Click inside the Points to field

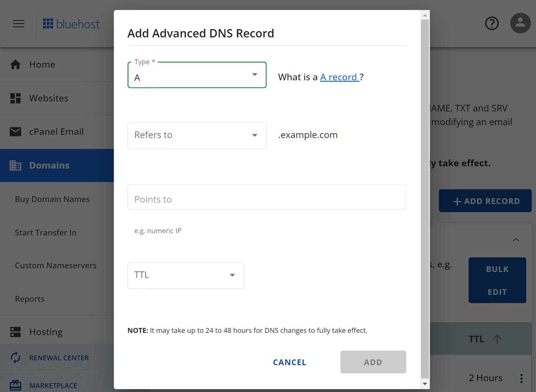267,197
